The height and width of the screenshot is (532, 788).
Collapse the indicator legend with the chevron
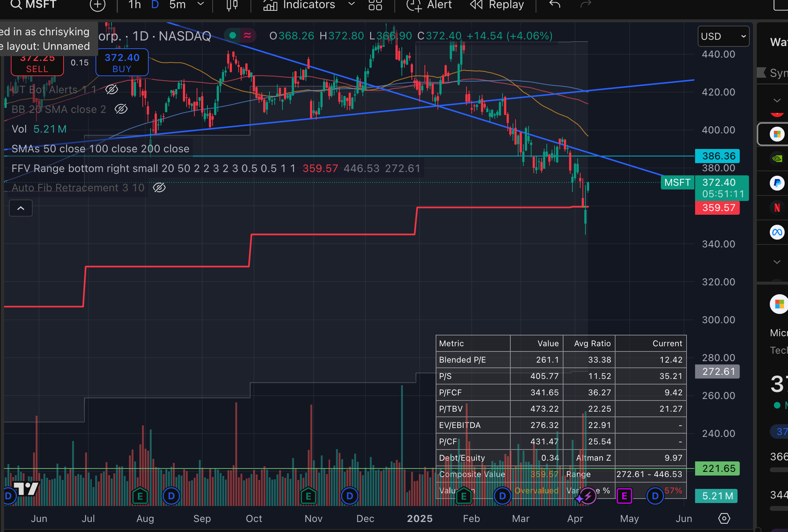click(21, 208)
